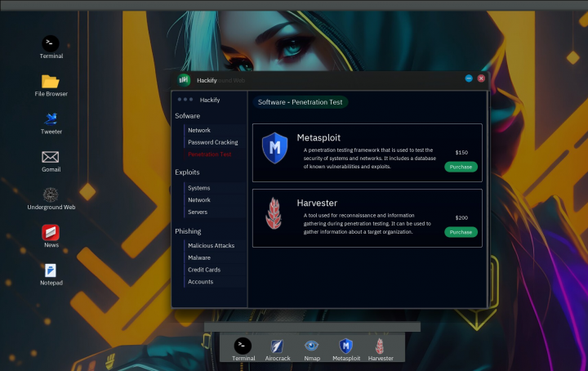This screenshot has height=371, width=588.
Task: Open the Terminal desktop icon
Action: (51, 43)
